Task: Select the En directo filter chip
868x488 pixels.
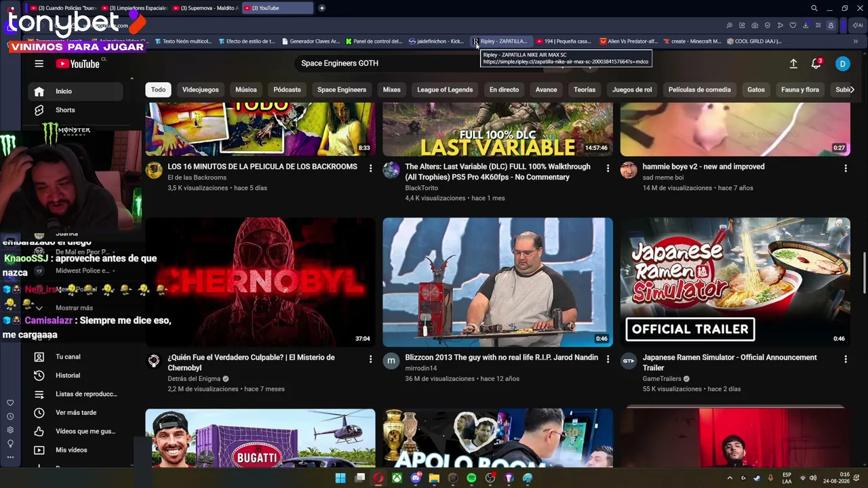Action: (x=504, y=89)
